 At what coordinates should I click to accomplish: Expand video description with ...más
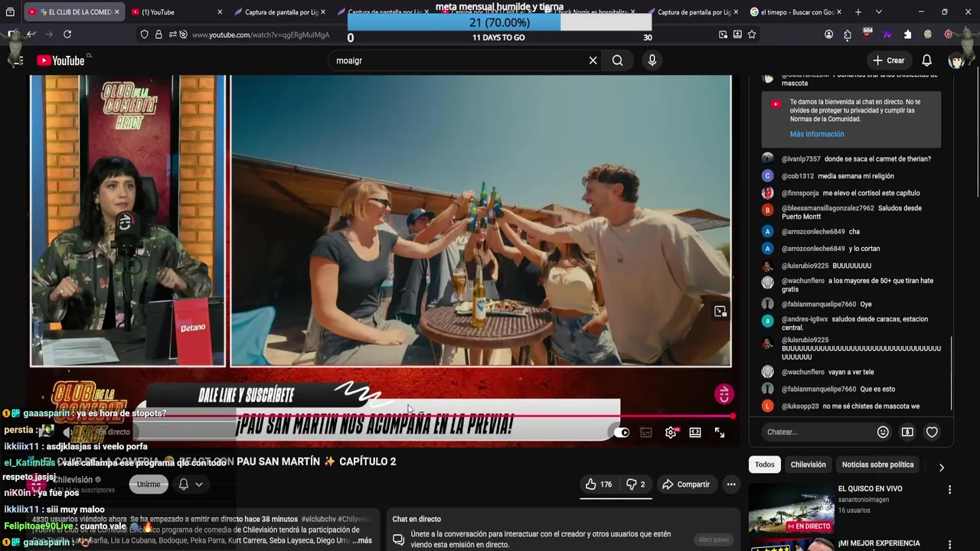[361, 540]
